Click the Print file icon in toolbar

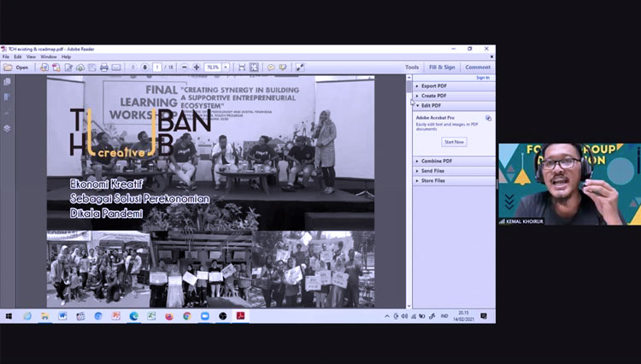pyautogui.click(x=103, y=68)
